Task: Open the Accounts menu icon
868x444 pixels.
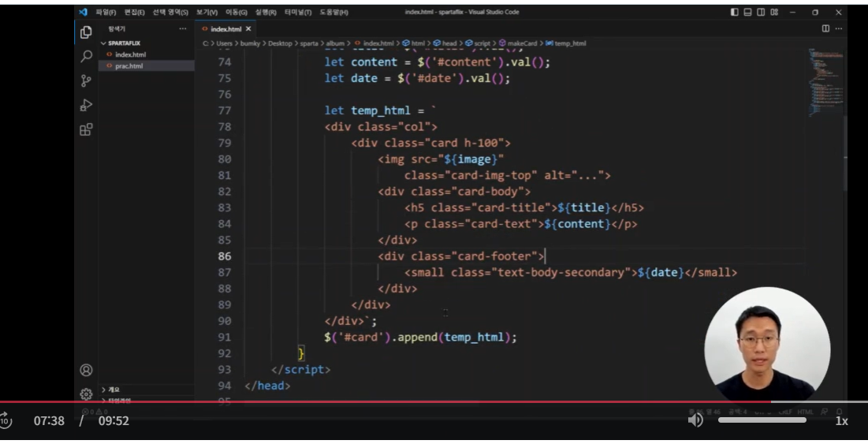Action: click(x=86, y=370)
